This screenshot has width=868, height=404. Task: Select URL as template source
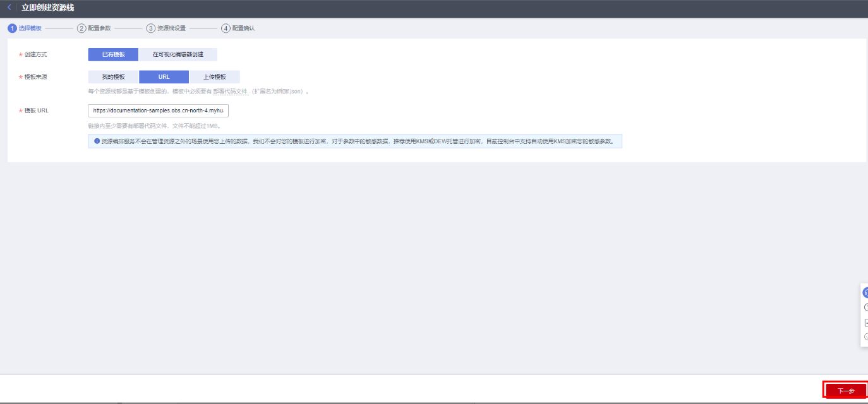164,77
